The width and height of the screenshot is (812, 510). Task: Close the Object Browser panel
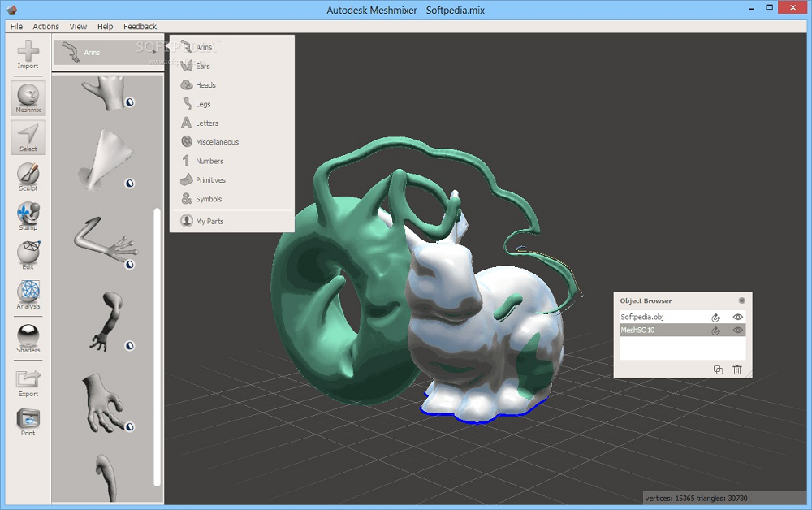click(741, 300)
